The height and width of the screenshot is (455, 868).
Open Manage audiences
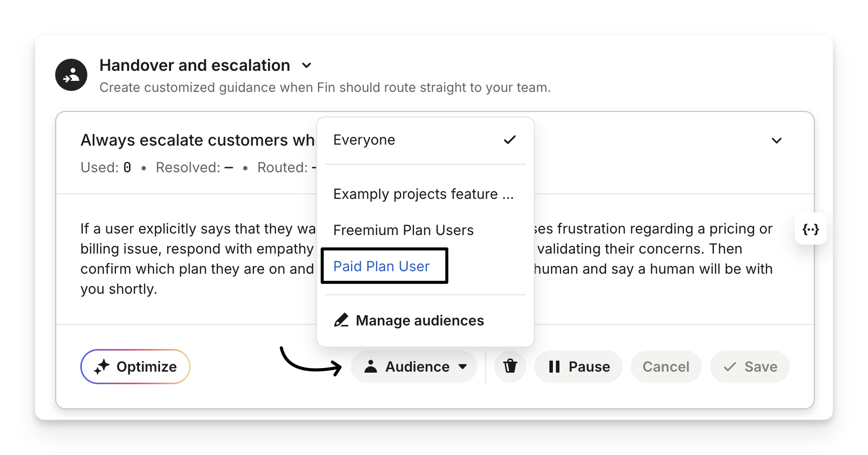(x=419, y=320)
